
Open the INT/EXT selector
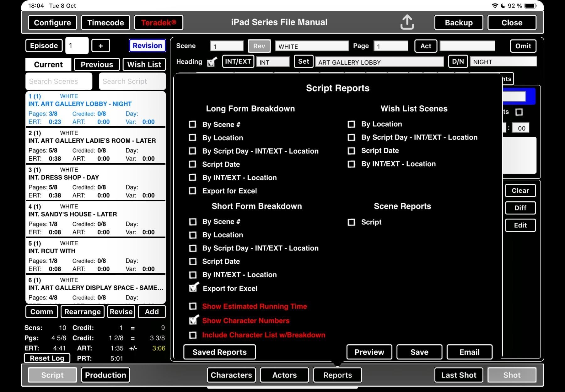[x=238, y=61]
